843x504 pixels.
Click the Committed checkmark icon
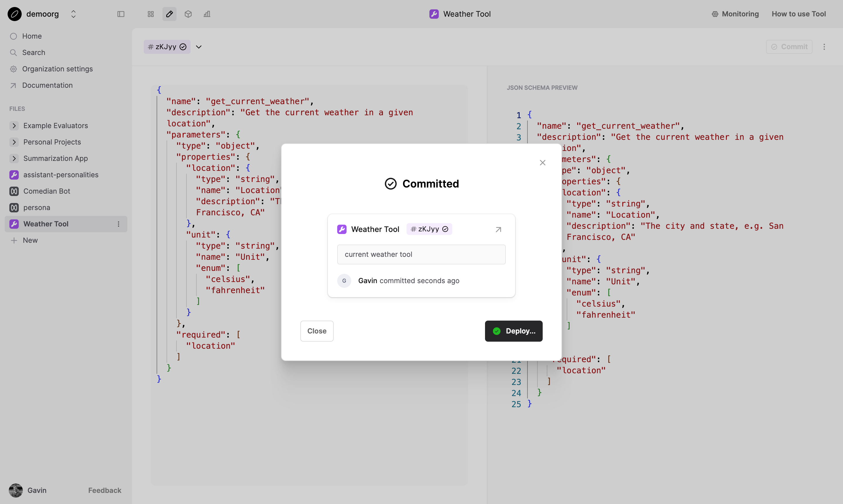point(391,184)
